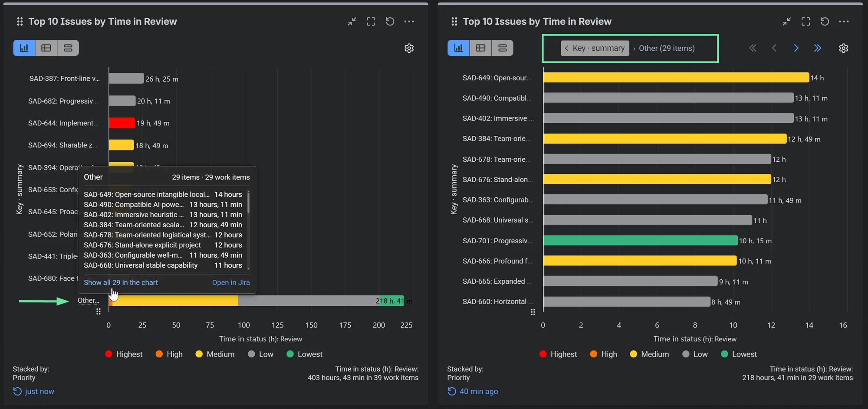Toggle Lowest legend in right chart
This screenshot has width=868, height=409.
click(x=739, y=354)
